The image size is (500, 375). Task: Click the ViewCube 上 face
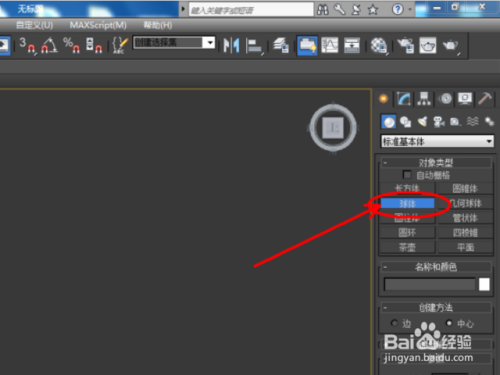click(333, 128)
